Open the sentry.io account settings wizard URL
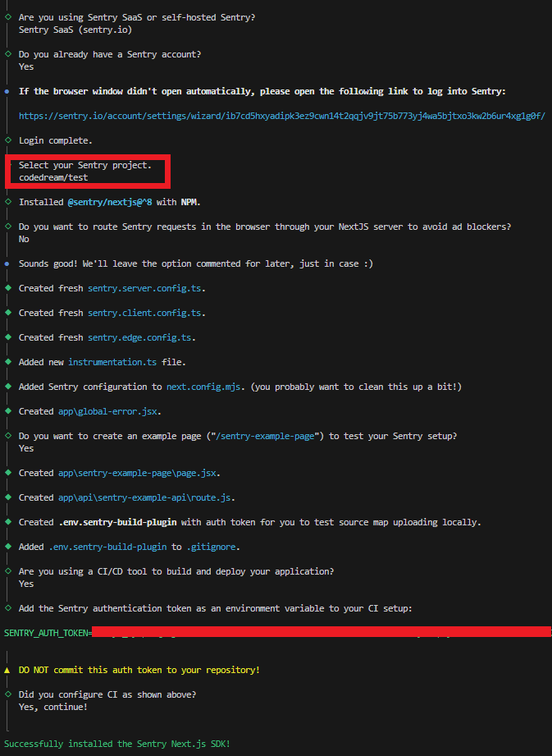This screenshot has width=552, height=756. [x=282, y=116]
